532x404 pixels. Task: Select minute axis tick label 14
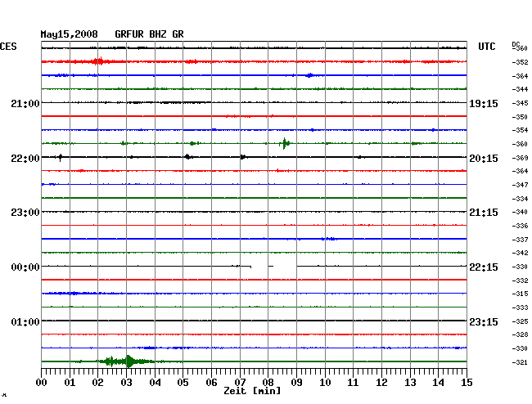439,383
